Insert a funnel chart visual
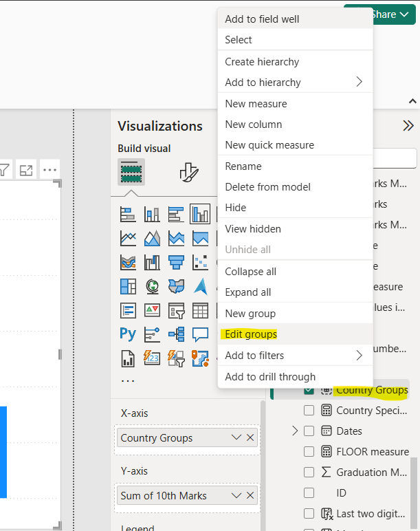Viewport: 420px width, 531px height. [176, 263]
